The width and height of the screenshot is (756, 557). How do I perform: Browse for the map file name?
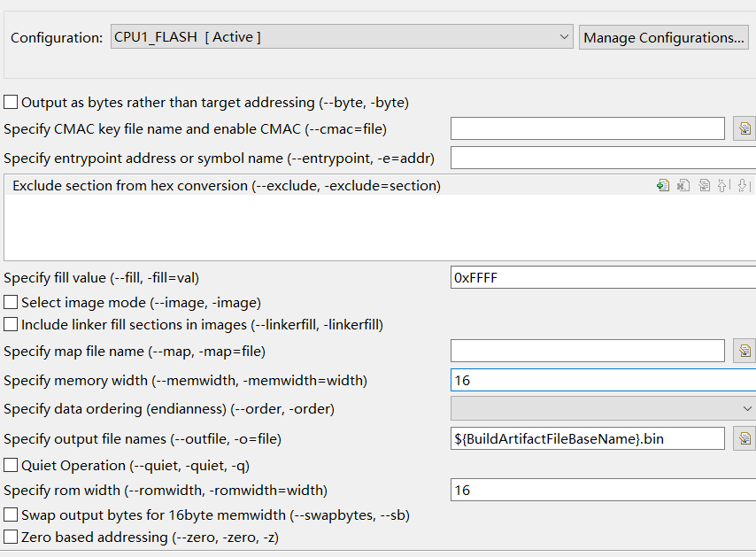[x=744, y=352]
